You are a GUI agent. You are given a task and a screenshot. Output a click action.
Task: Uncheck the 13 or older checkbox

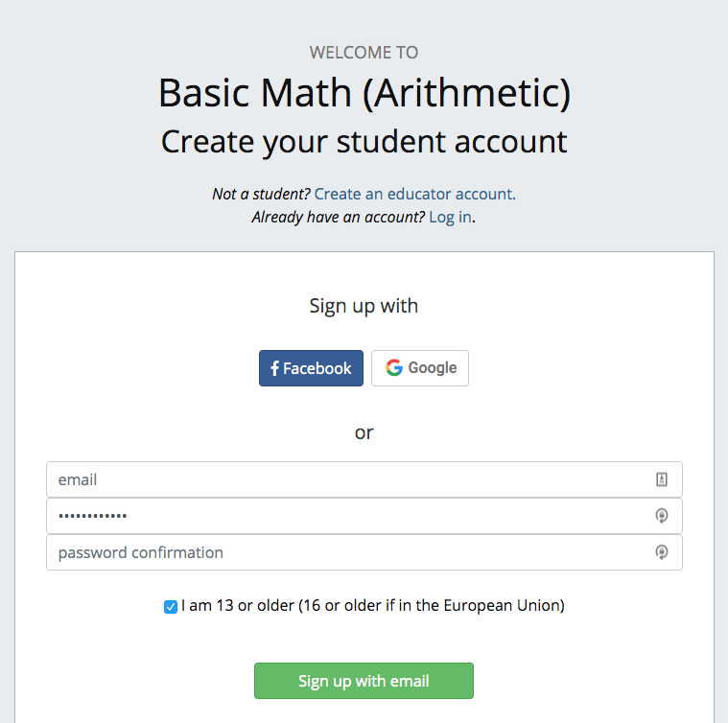171,607
